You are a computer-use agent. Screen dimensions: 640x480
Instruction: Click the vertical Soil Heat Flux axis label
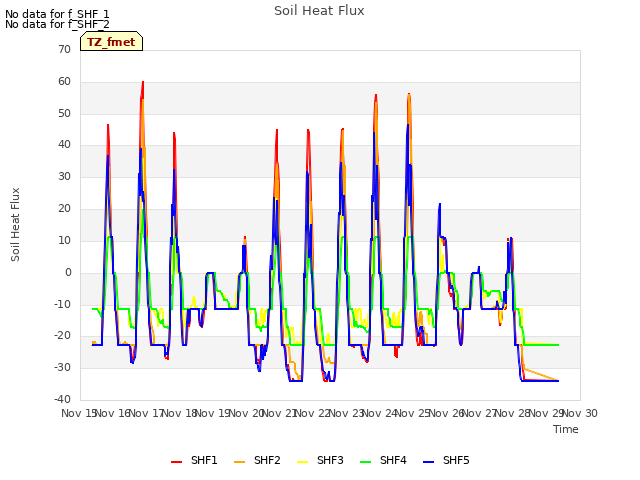tap(15, 224)
